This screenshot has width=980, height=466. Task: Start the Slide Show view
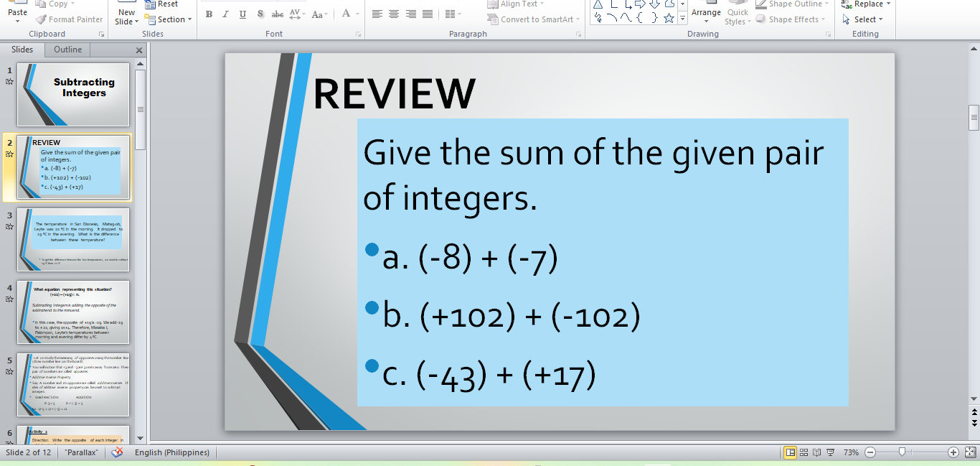tap(830, 452)
